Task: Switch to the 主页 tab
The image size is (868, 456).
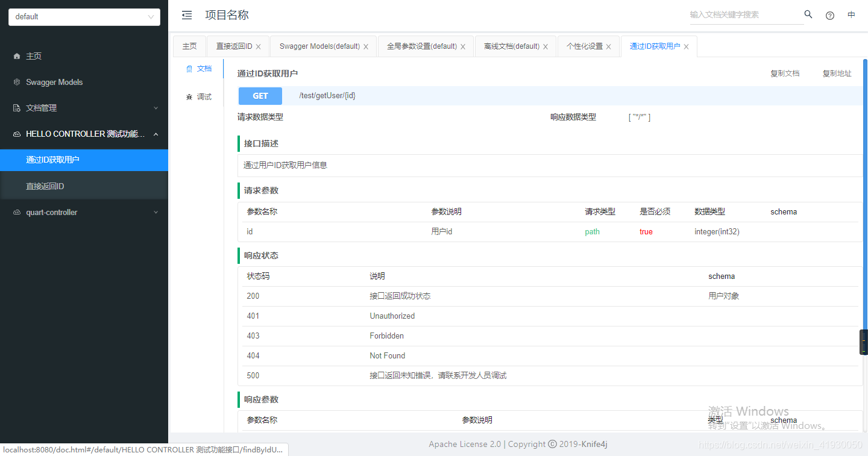Action: [189, 45]
